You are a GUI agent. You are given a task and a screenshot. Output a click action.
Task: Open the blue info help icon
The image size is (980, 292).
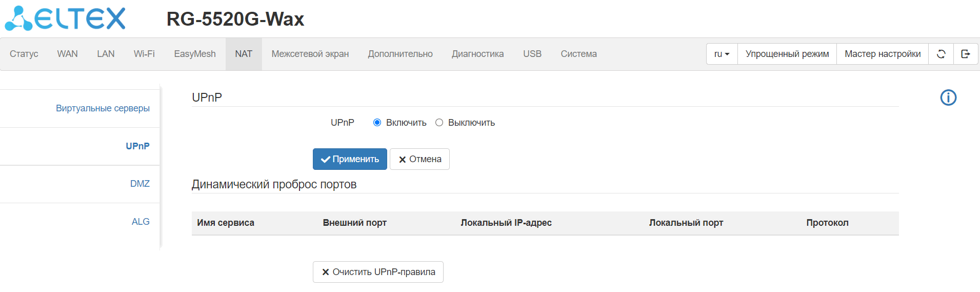(x=948, y=98)
